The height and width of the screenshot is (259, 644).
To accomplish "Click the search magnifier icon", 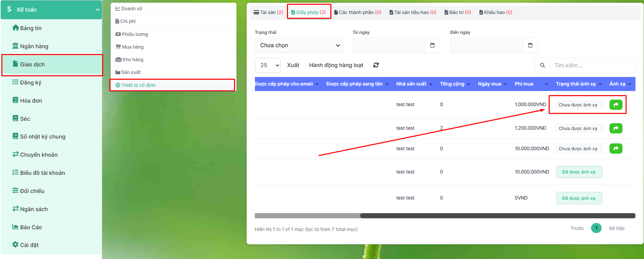I will click(542, 65).
